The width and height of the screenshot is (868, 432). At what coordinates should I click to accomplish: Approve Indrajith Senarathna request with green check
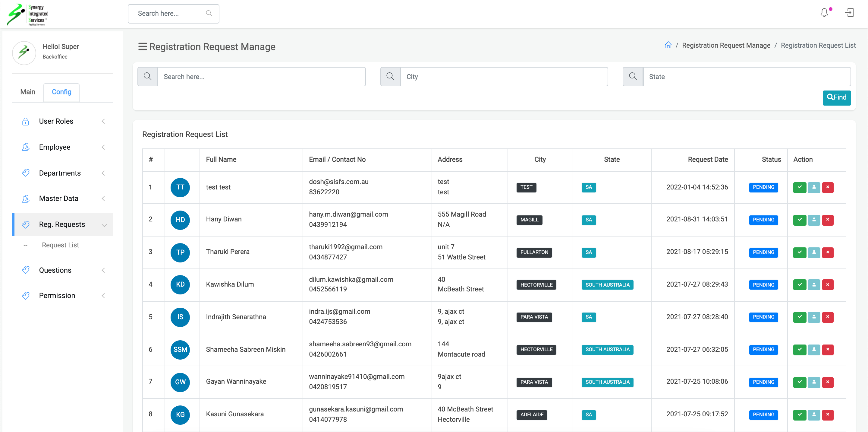(x=799, y=317)
